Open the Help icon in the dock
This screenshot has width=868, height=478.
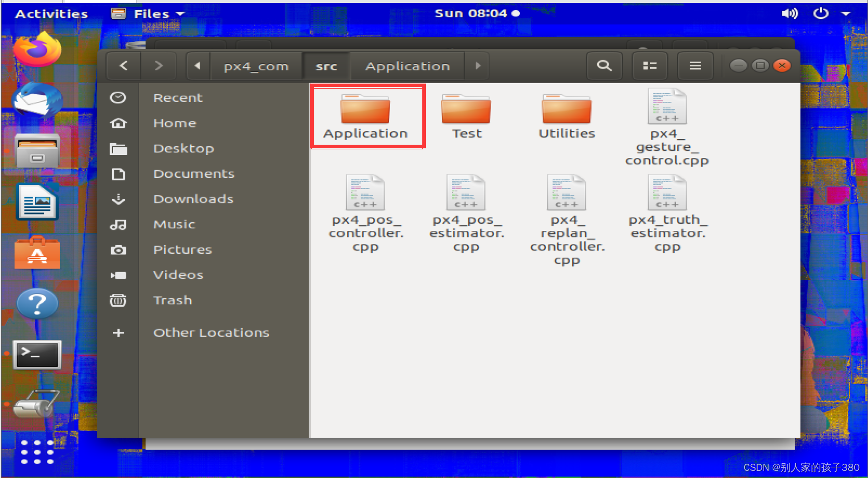37,304
